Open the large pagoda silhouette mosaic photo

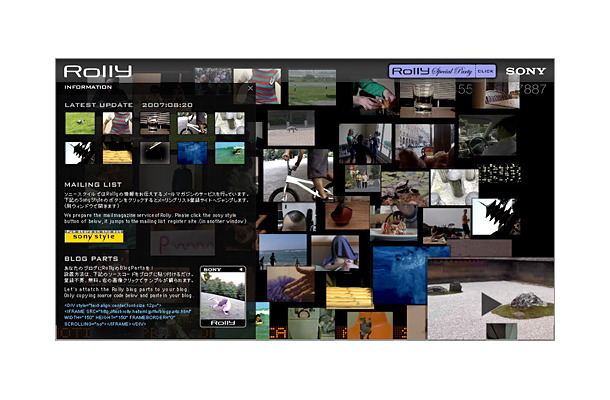pos(494,217)
